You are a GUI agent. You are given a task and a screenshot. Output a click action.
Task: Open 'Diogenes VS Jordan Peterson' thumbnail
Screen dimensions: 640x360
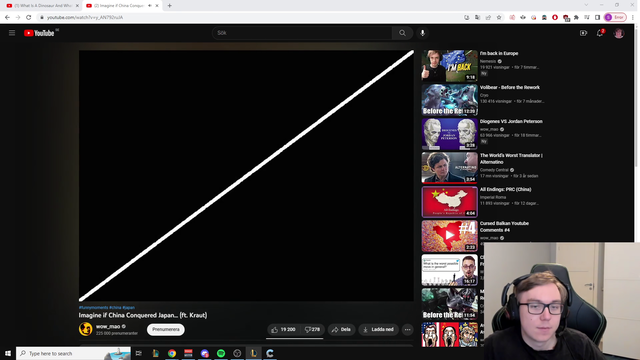point(449,134)
